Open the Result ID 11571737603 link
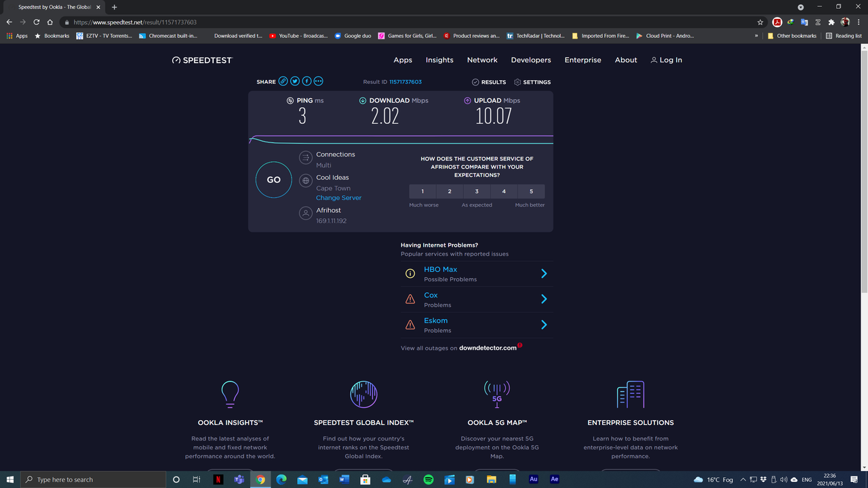868x488 pixels. 406,82
